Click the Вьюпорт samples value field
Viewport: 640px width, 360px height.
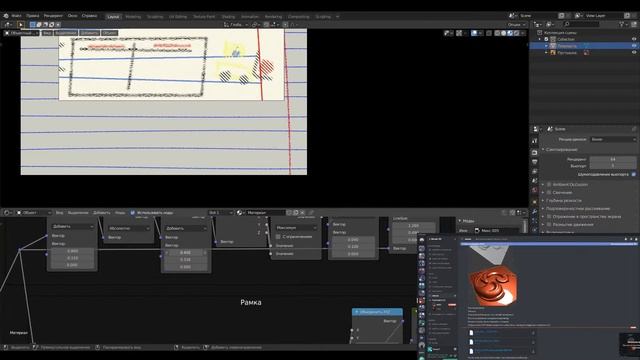[613, 166]
